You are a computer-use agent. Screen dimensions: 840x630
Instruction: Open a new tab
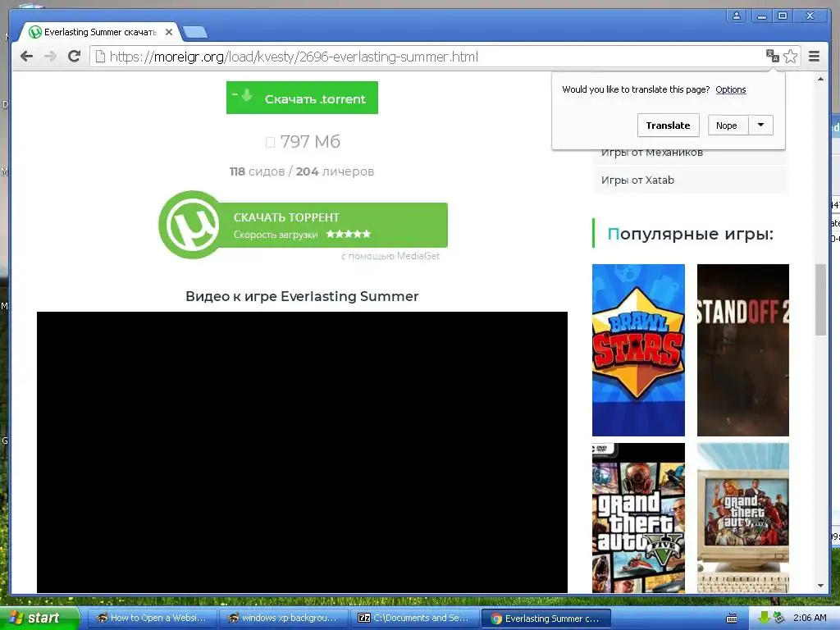pos(195,33)
